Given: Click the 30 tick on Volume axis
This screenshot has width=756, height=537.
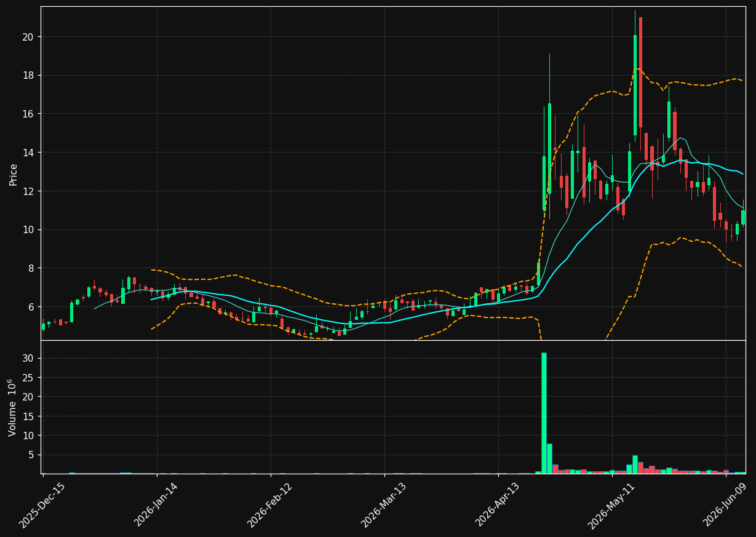Looking at the screenshot, I should pyautogui.click(x=28, y=358).
